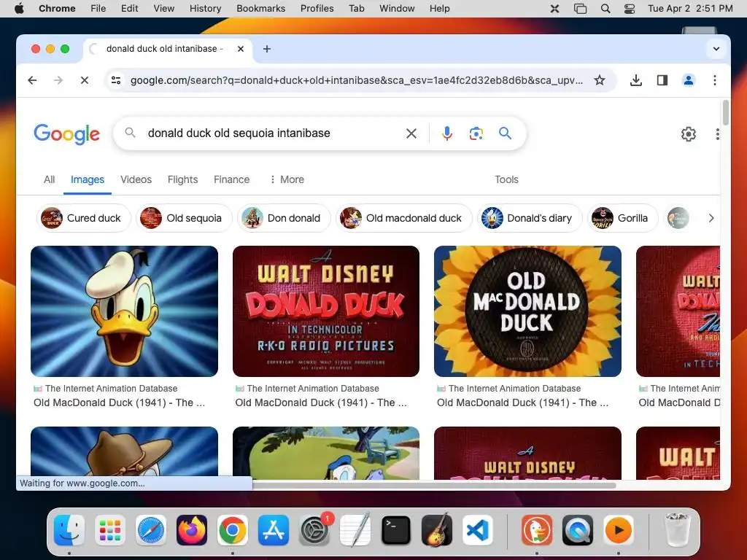Focus the Google search input field
747x560 pixels.
click(x=271, y=133)
